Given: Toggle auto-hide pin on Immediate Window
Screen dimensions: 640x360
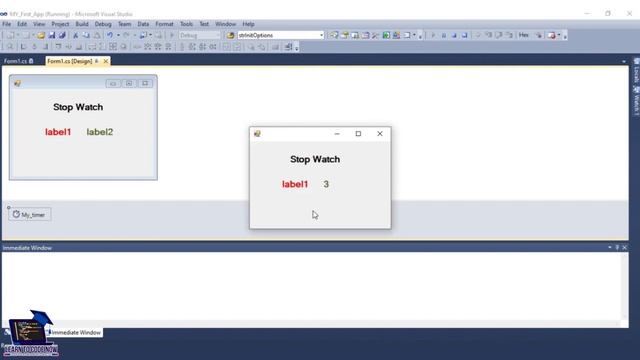Looking at the screenshot, I should [x=617, y=247].
